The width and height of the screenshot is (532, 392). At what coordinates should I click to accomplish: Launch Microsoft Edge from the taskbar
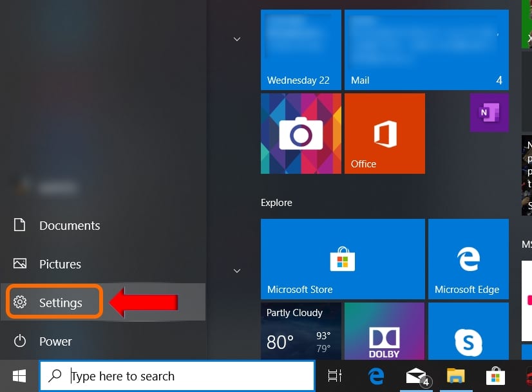click(376, 376)
